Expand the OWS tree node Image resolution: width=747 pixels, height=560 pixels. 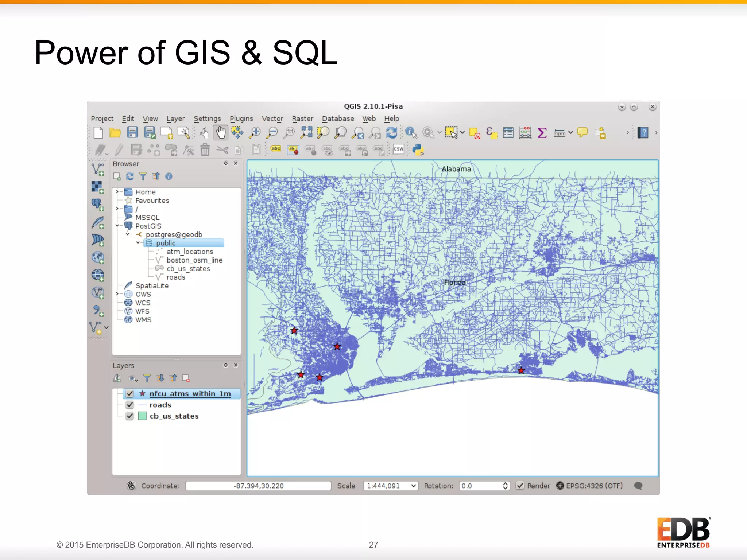[x=117, y=294]
